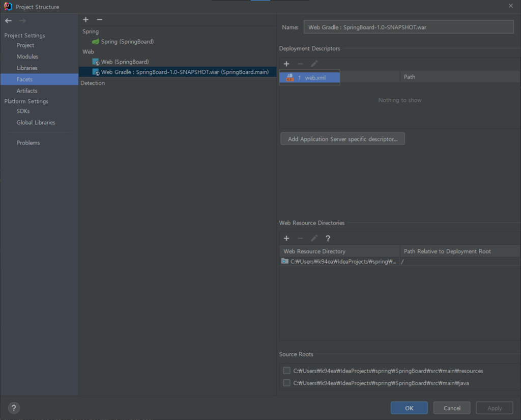Select the Web Gradle SpringBoard-1.0-SNAPSHOT.war facet

coord(184,72)
